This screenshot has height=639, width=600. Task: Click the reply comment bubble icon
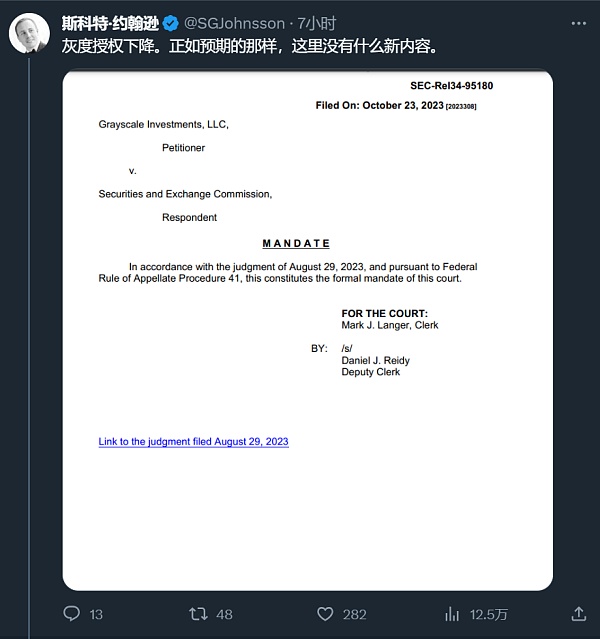point(72,613)
